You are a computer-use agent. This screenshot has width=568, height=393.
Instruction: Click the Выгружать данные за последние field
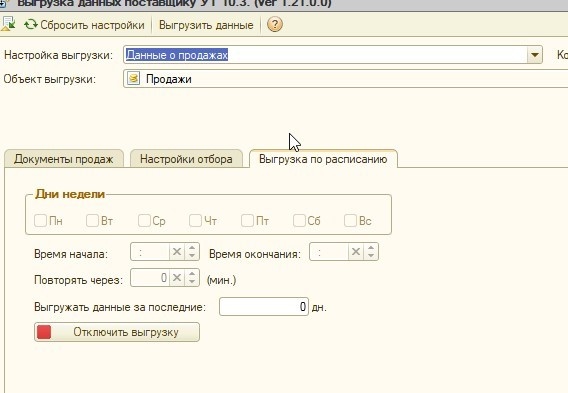[x=264, y=307]
